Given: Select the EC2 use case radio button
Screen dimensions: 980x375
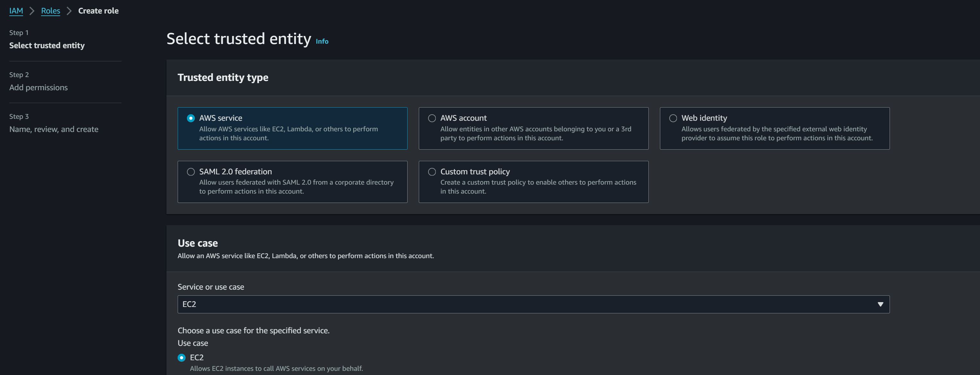Looking at the screenshot, I should (182, 358).
